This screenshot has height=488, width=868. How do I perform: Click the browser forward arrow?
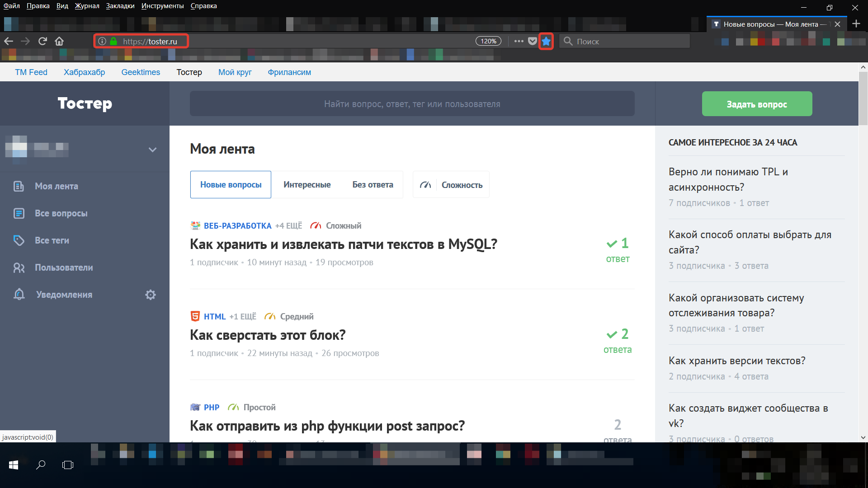(x=25, y=41)
